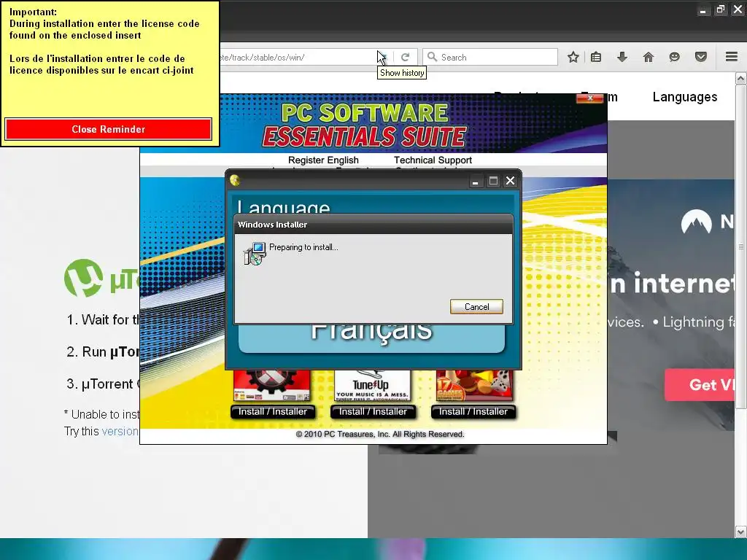Minimize the Language dialog window

coord(475,181)
